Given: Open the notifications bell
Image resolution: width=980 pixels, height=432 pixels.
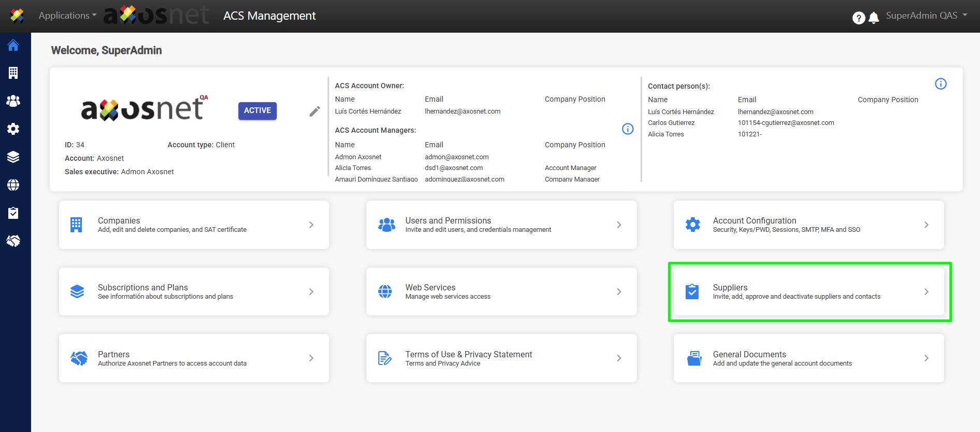Looking at the screenshot, I should pos(874,18).
